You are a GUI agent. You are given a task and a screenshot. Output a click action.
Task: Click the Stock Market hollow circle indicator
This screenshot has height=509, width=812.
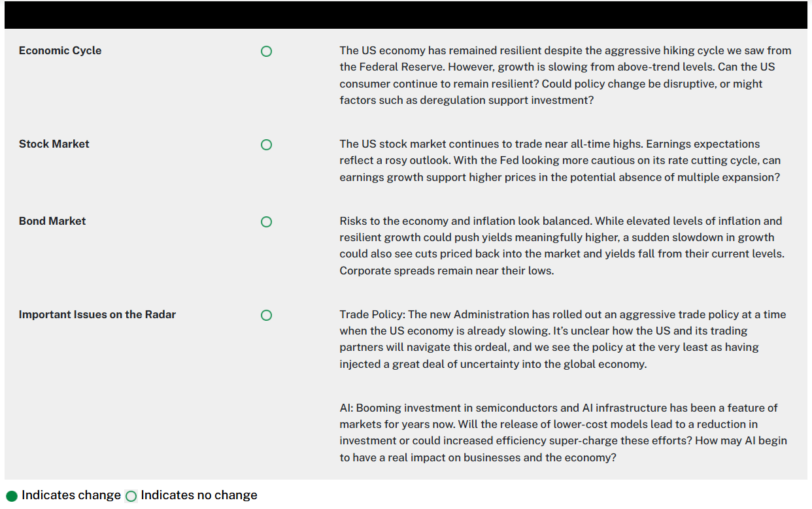pyautogui.click(x=266, y=144)
